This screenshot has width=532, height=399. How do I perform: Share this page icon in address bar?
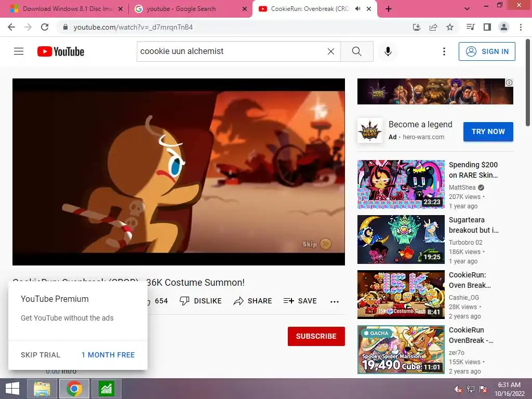433,27
